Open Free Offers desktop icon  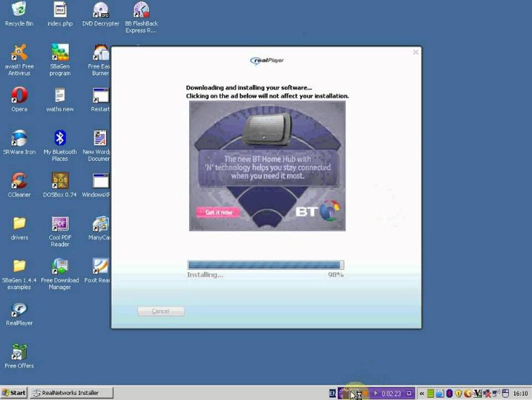19,356
